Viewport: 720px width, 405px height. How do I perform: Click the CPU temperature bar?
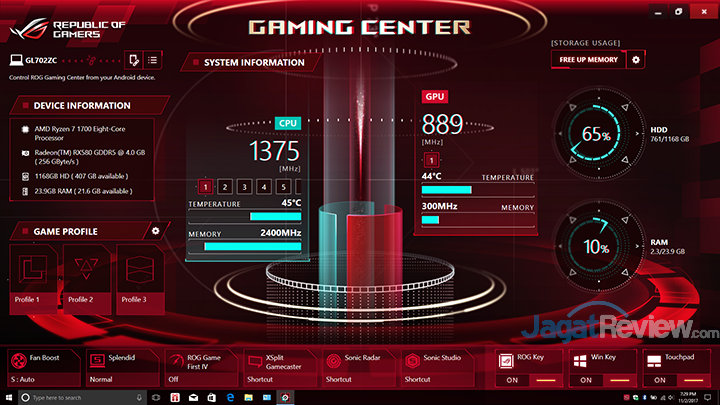pyautogui.click(x=245, y=216)
